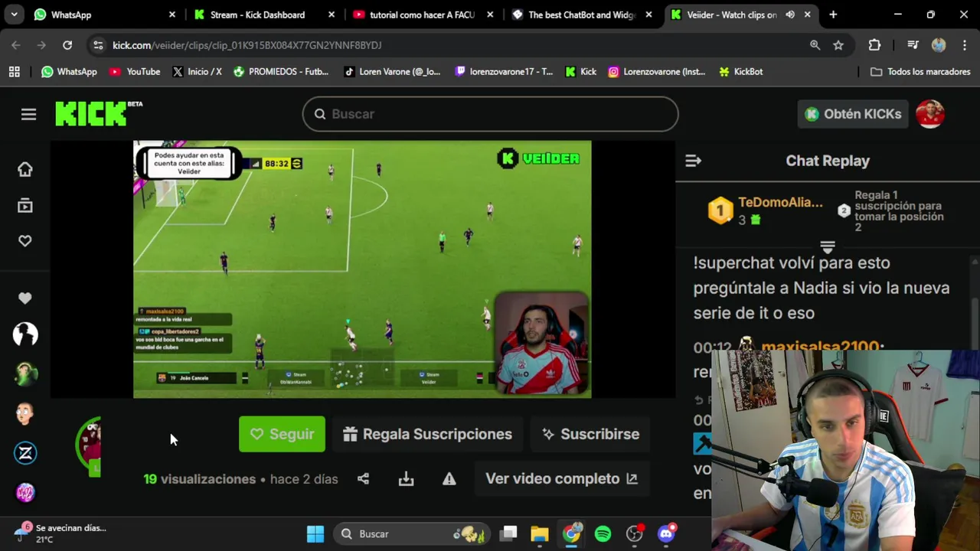Close the Veiider clips tab
The image size is (980, 551).
pos(807,15)
